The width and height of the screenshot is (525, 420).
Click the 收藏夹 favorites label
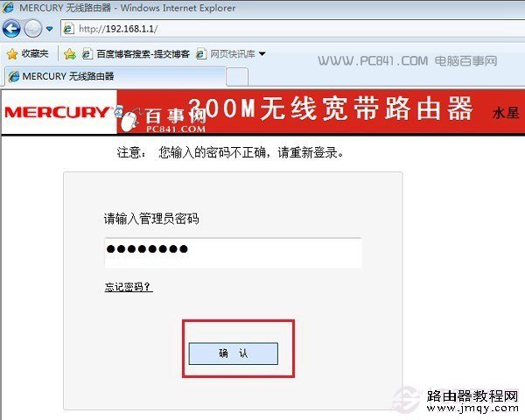click(35, 53)
